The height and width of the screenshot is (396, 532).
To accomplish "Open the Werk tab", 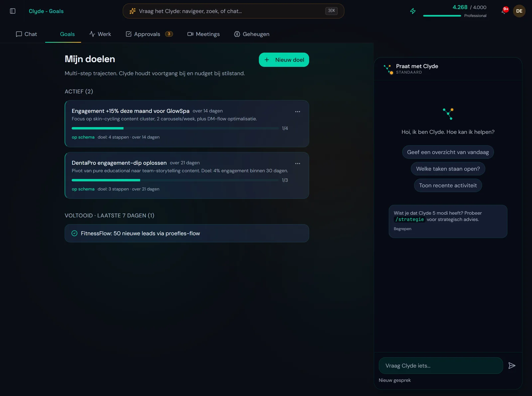I will point(100,34).
